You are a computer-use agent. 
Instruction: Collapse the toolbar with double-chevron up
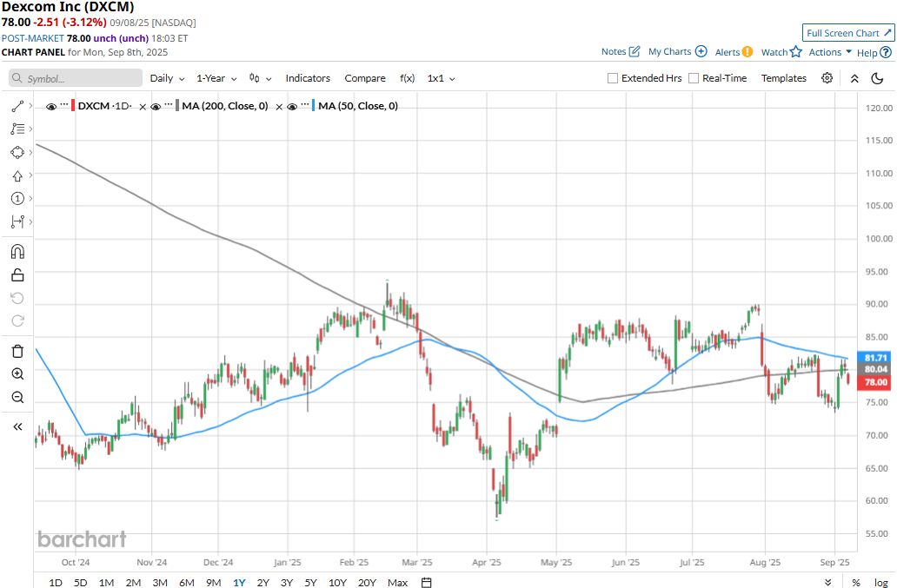[854, 78]
